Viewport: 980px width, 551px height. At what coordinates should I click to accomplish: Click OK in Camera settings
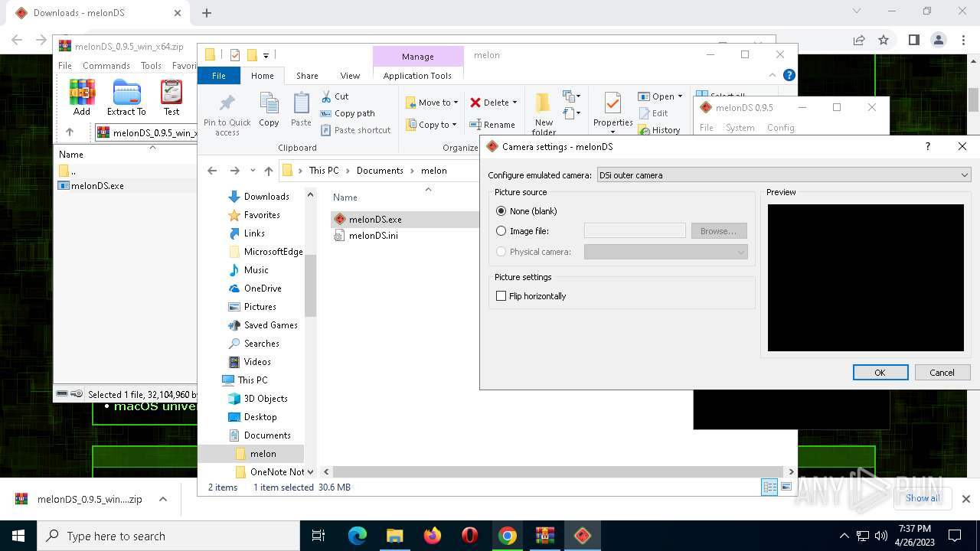(880, 373)
